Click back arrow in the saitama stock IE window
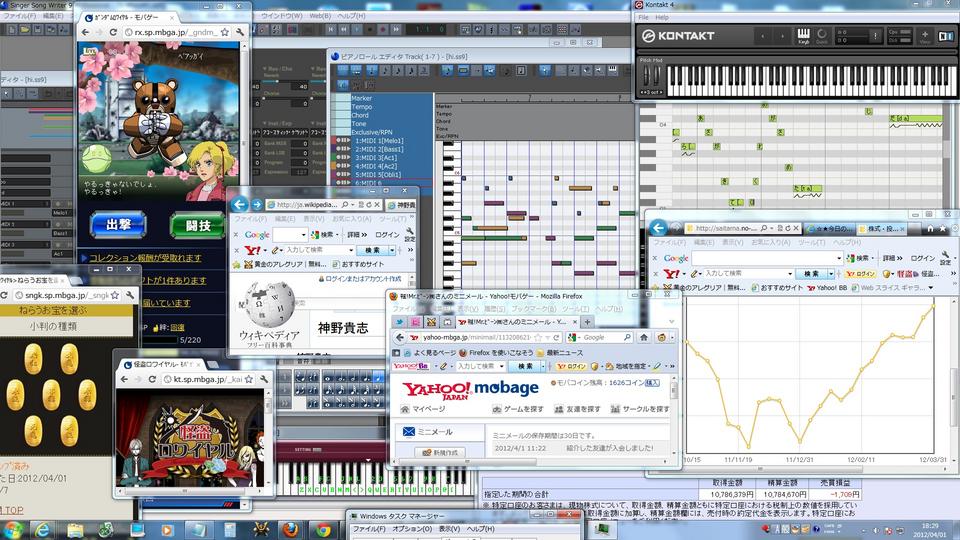Image resolution: width=960 pixels, height=540 pixels. [658, 228]
